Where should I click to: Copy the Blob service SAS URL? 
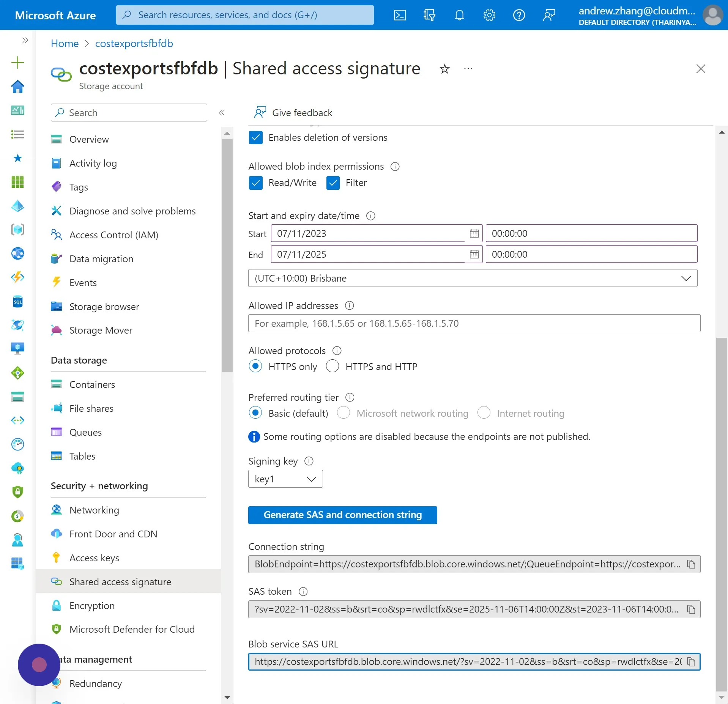pos(691,661)
